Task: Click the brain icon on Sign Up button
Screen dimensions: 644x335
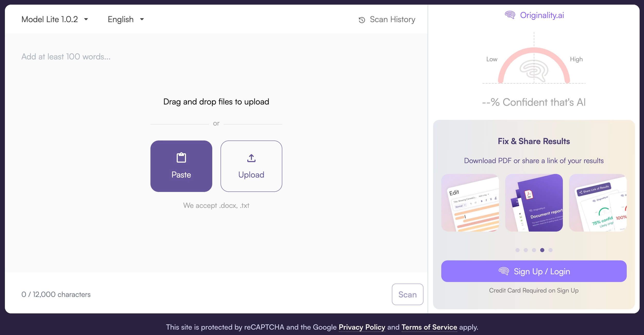Action: click(504, 271)
